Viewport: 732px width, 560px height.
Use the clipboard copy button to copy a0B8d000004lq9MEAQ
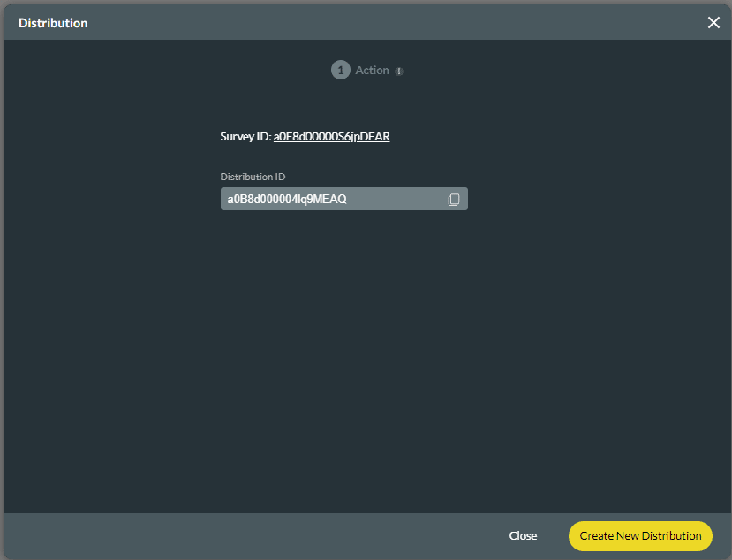click(x=455, y=199)
